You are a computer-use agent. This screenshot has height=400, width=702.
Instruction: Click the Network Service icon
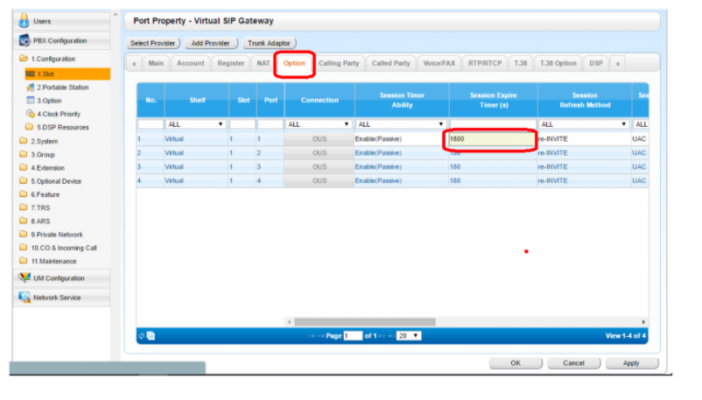24,297
